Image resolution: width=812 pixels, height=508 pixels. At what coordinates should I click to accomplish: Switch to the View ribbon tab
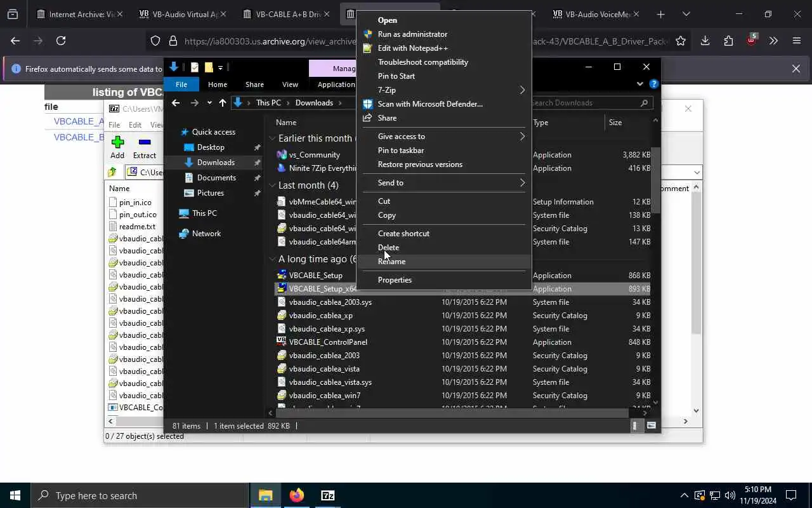[x=290, y=84]
